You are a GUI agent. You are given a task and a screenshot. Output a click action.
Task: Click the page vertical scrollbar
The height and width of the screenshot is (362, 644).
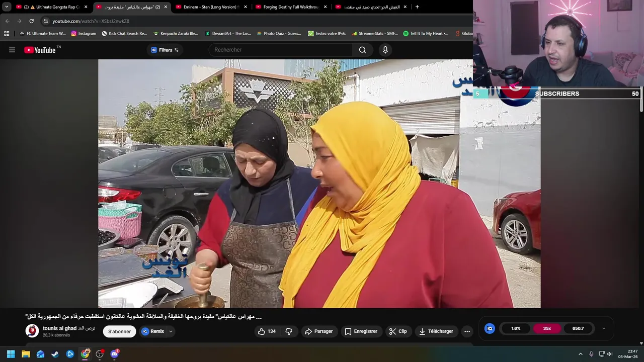click(x=641, y=101)
